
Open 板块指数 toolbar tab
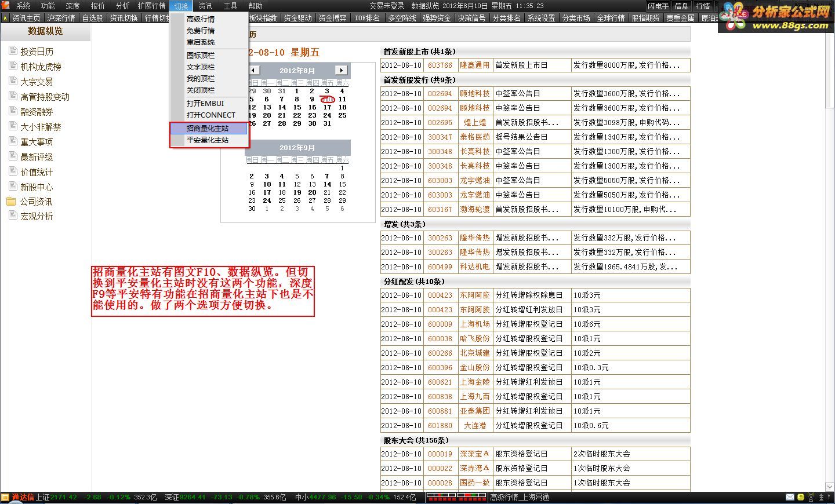[263, 18]
